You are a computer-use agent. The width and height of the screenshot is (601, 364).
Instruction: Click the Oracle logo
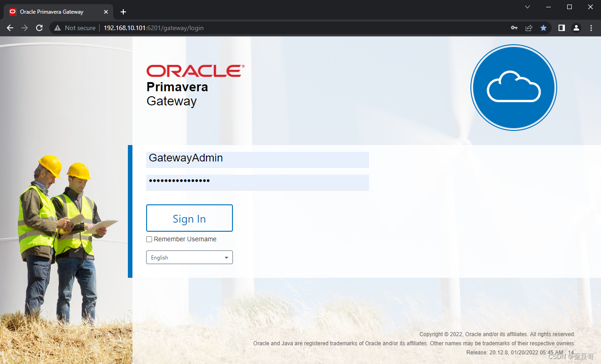coord(195,71)
